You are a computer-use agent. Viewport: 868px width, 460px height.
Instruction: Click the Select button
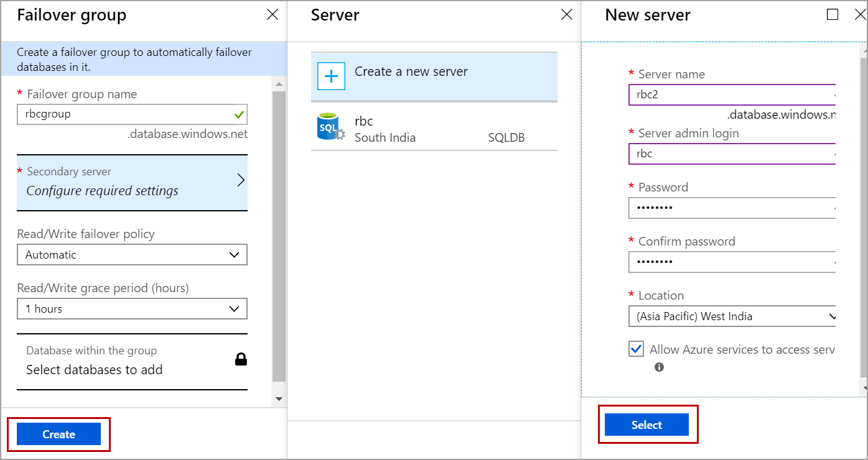(646, 425)
